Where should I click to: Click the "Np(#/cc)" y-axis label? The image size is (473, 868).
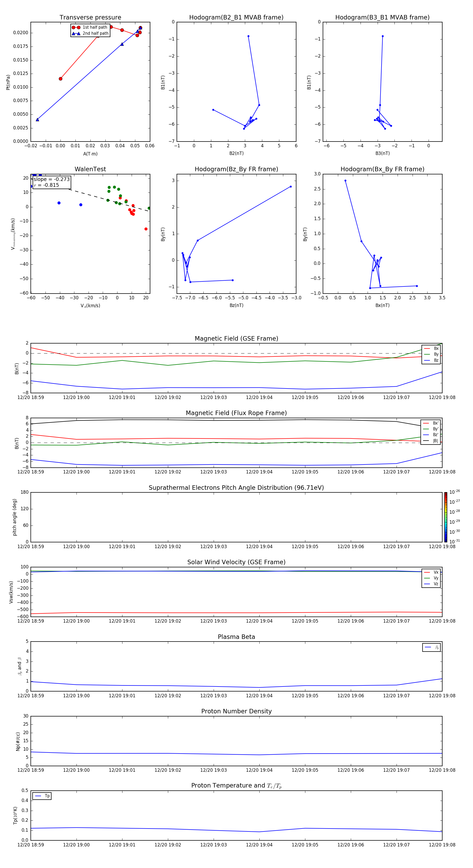[x=18, y=741]
